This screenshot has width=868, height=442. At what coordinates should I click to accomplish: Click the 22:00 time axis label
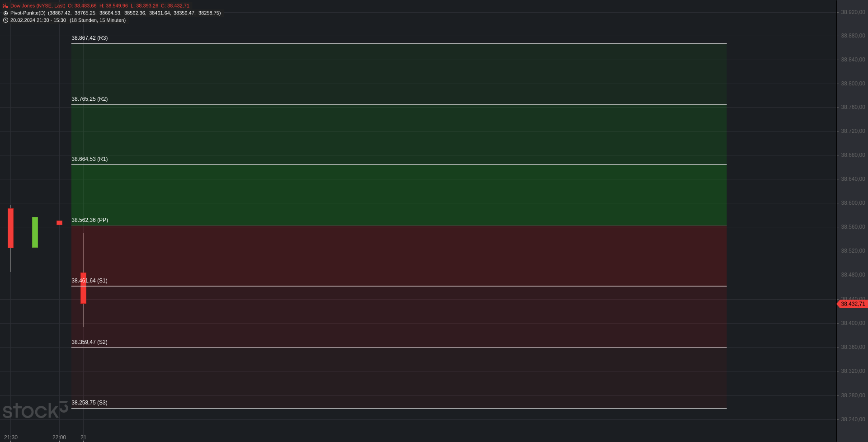pyautogui.click(x=59, y=437)
